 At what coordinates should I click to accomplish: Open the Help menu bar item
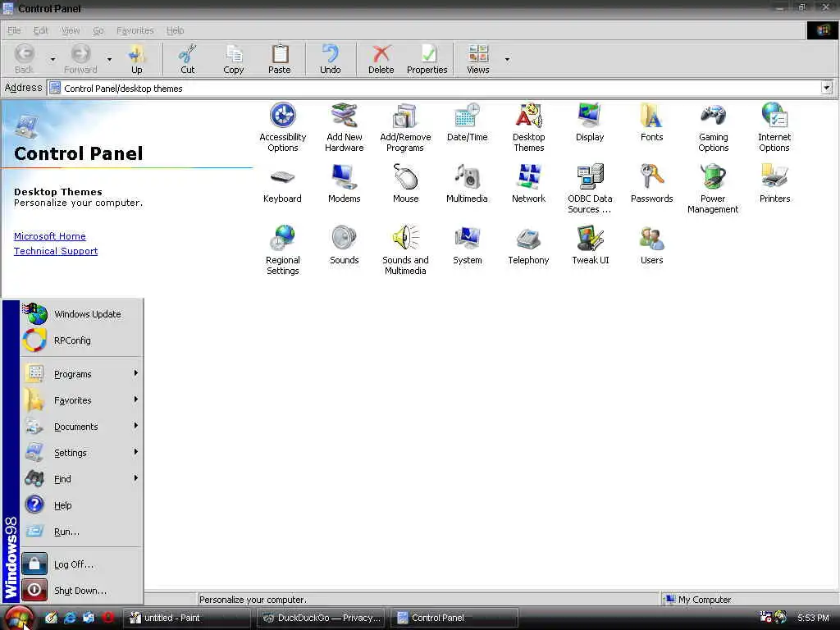tap(176, 30)
